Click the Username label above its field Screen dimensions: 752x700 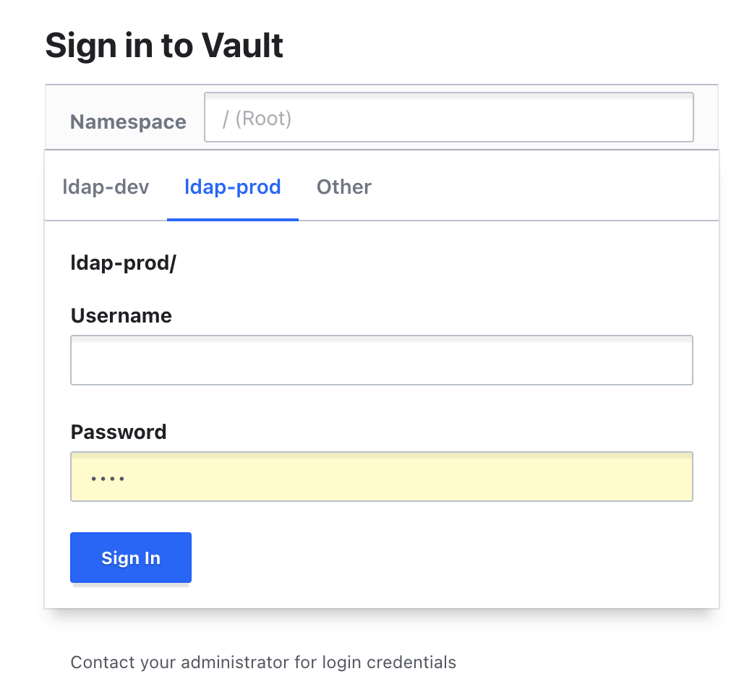[121, 315]
